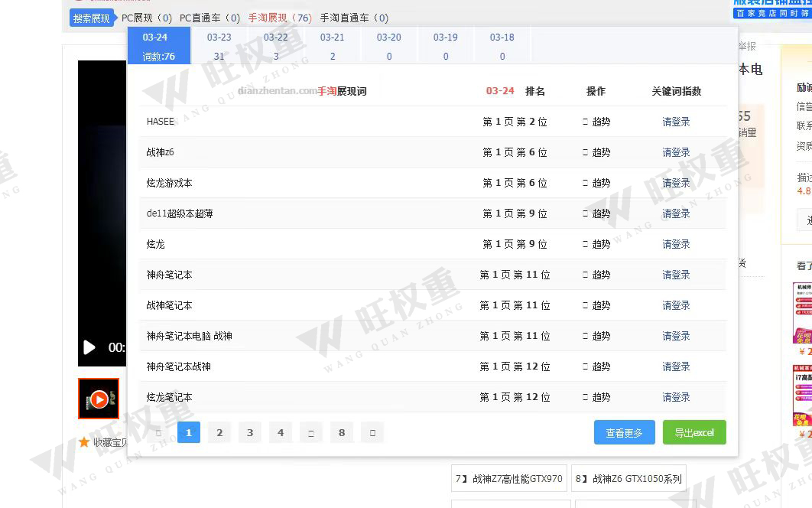812x508 pixels.
Task: Open first recommended product thumbnail on right
Action: pos(802,313)
